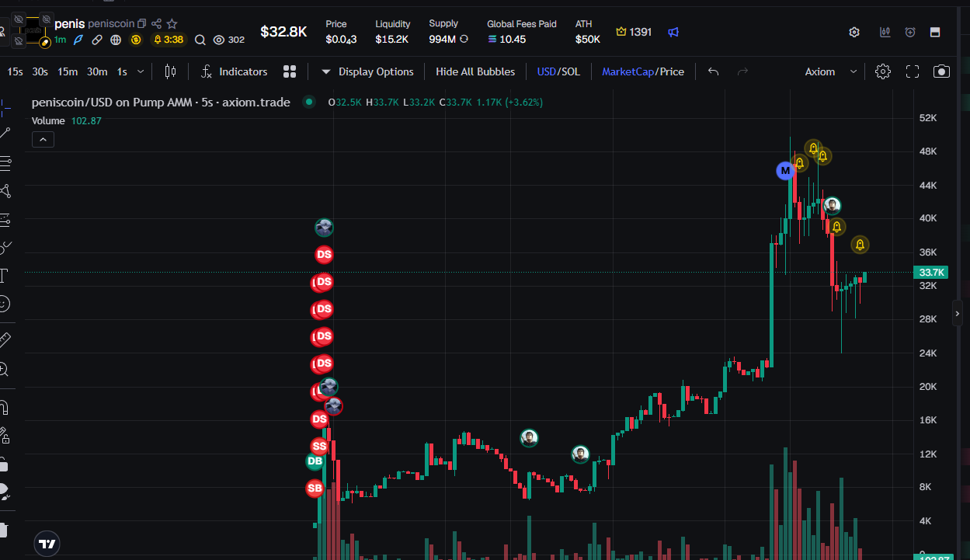Select the trend line drawing tool

(4, 134)
